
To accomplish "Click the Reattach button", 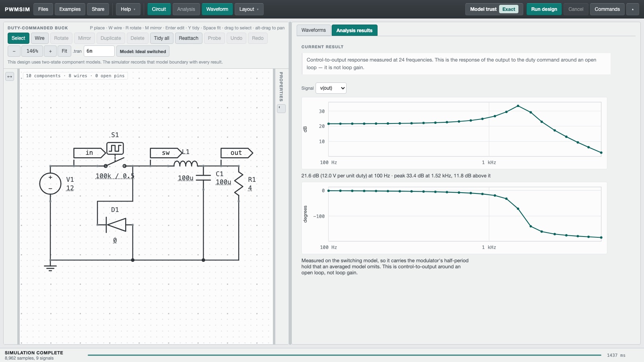I will pos(188,38).
